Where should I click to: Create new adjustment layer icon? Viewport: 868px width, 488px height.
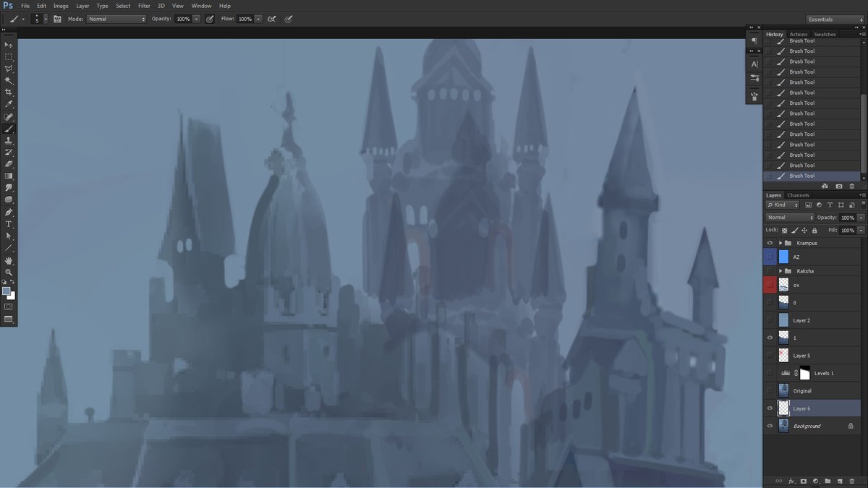[815, 481]
